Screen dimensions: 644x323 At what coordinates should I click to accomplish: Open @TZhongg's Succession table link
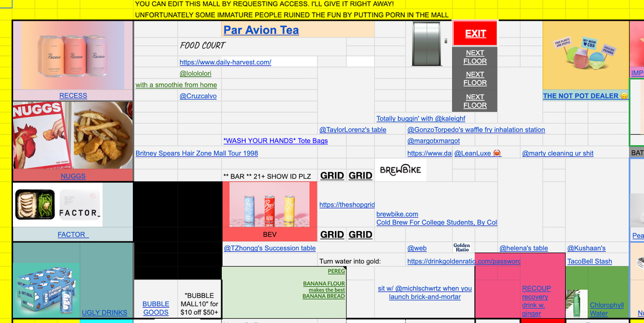pyautogui.click(x=269, y=248)
